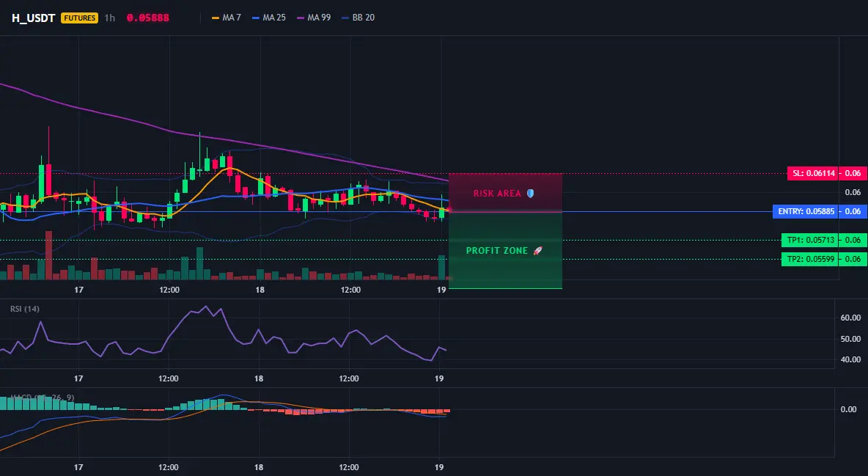Click the ENTRY: 0.05885 price label
Image resolution: width=868 pixels, height=476 pixels.
tap(806, 211)
